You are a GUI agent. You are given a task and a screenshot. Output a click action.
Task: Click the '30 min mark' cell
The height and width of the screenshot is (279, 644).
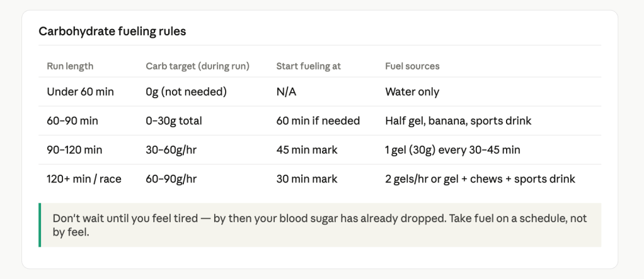(306, 179)
